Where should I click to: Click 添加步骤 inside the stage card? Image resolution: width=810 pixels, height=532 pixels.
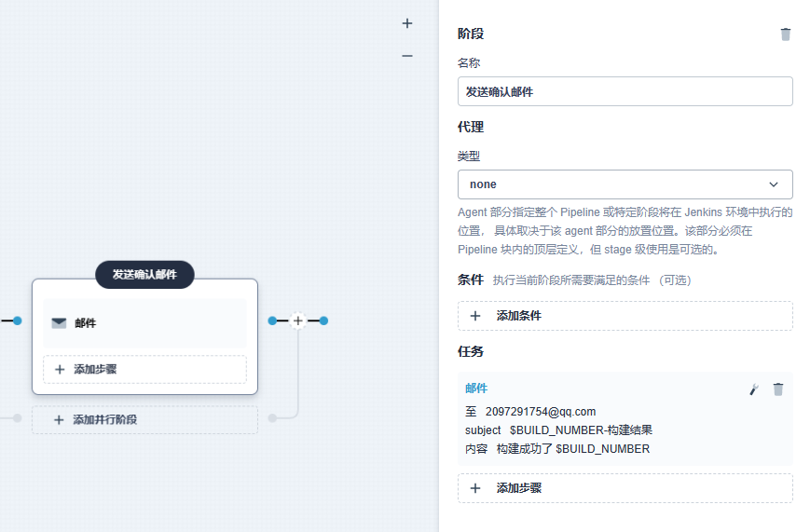click(144, 369)
